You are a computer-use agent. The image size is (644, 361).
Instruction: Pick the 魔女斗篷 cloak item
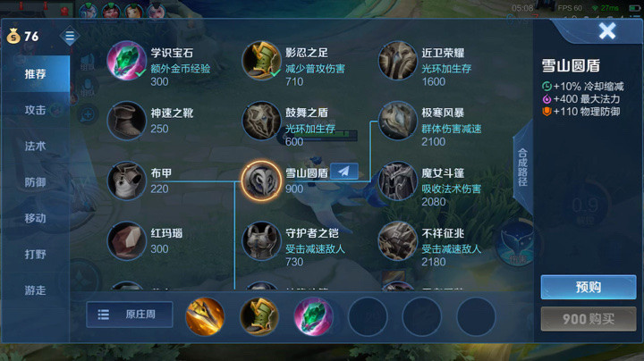tap(397, 180)
